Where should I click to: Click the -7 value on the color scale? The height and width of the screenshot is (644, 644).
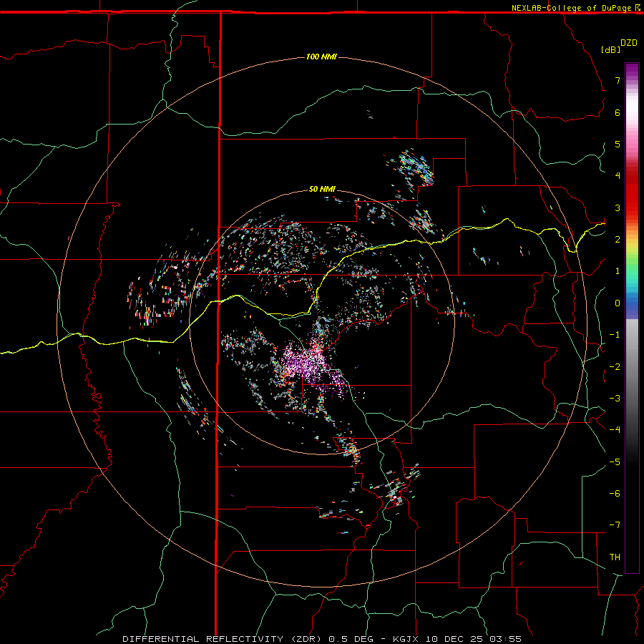click(x=615, y=525)
